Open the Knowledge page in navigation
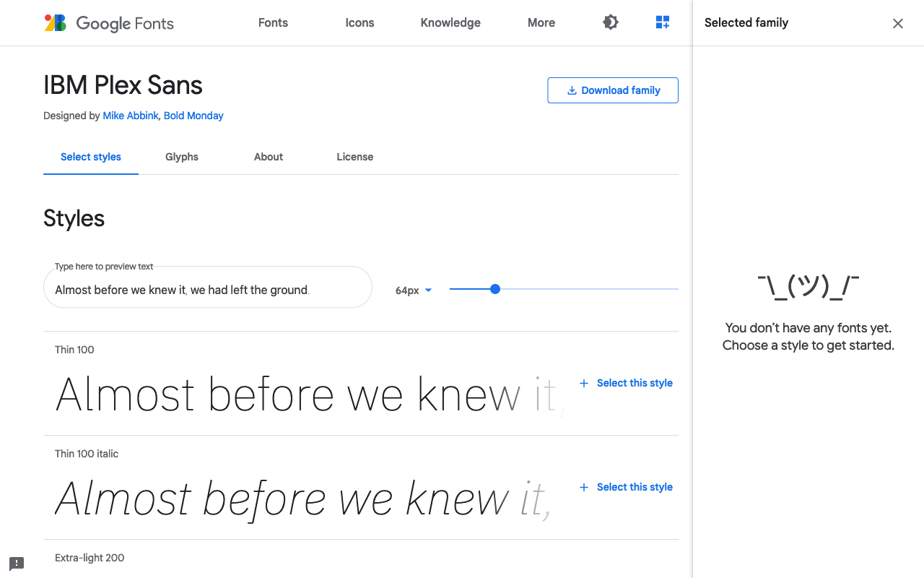Screen dimensions: 924x578 point(450,22)
